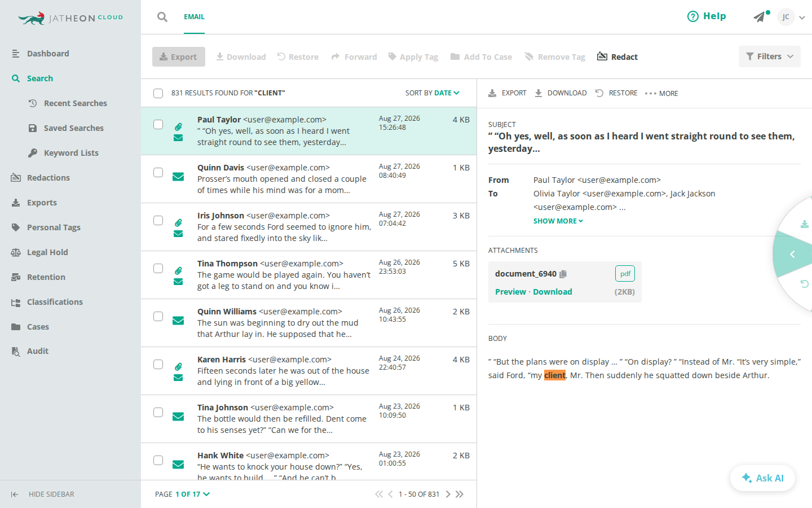Open Recent Searches in the sidebar
This screenshot has width=812, height=508.
[x=76, y=103]
